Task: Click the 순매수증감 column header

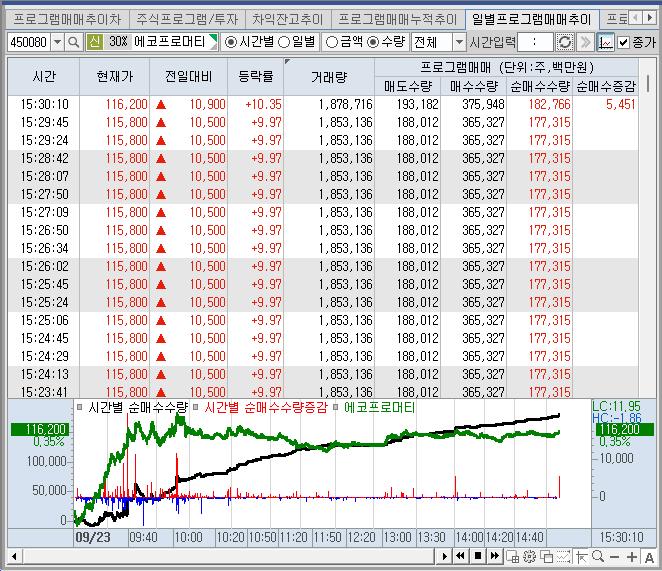Action: (x=606, y=86)
